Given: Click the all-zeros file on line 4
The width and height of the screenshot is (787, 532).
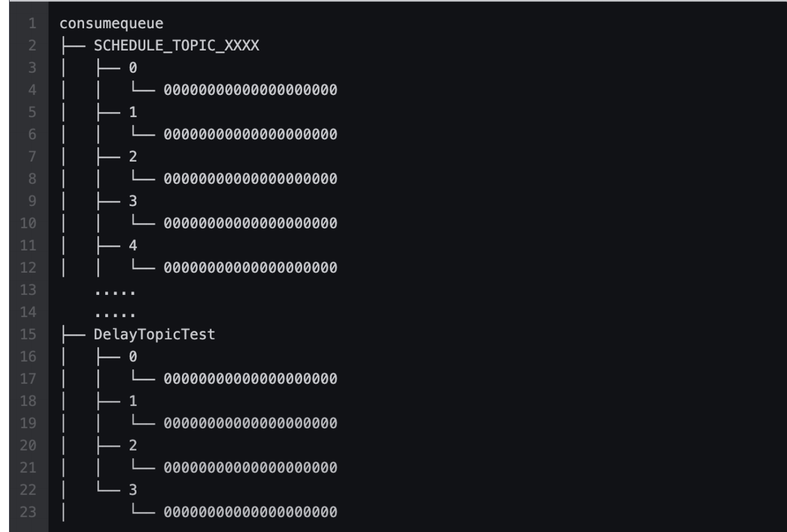Looking at the screenshot, I should [250, 91].
